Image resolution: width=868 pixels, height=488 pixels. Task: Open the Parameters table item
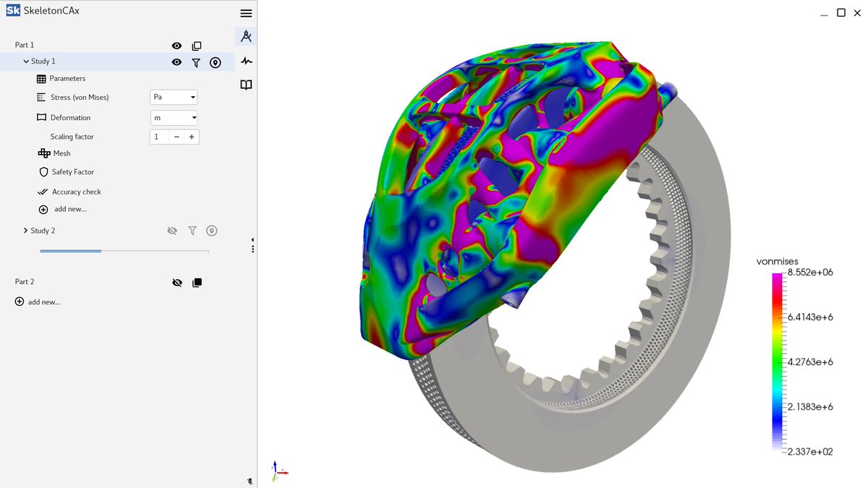click(67, 78)
